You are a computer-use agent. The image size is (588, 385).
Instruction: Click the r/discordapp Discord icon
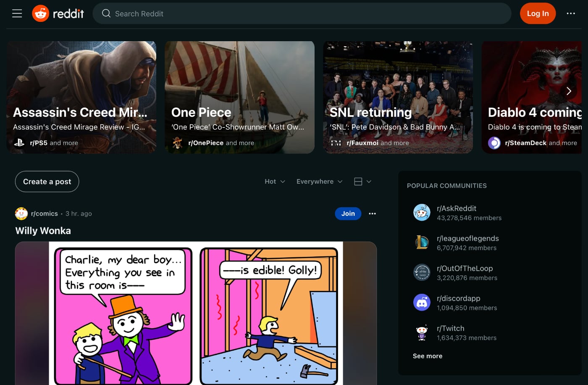[422, 302]
